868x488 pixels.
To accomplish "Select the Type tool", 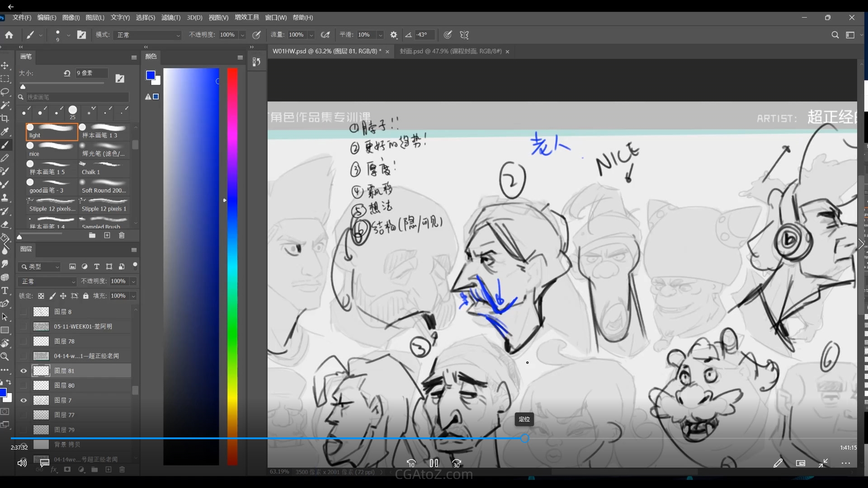I will pos(5,291).
